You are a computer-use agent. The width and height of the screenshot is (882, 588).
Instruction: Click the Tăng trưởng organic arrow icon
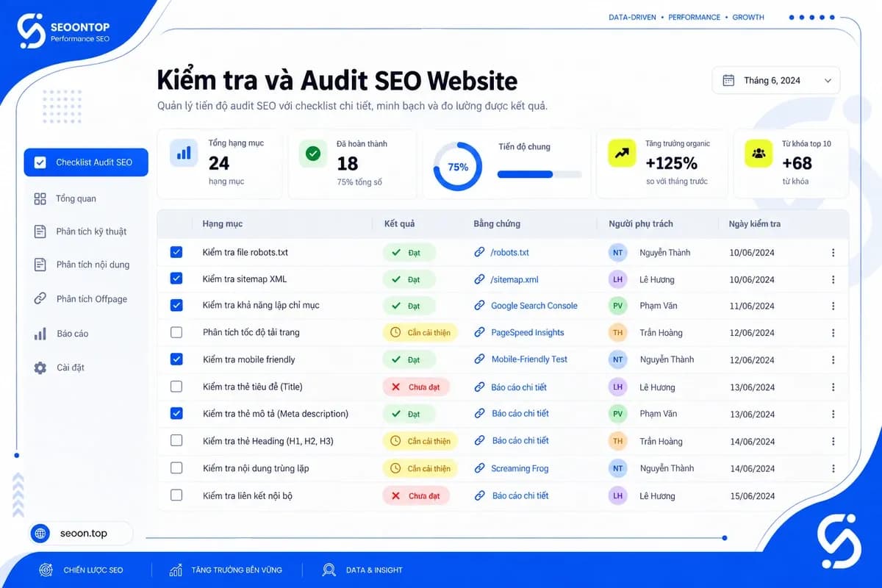point(622,153)
